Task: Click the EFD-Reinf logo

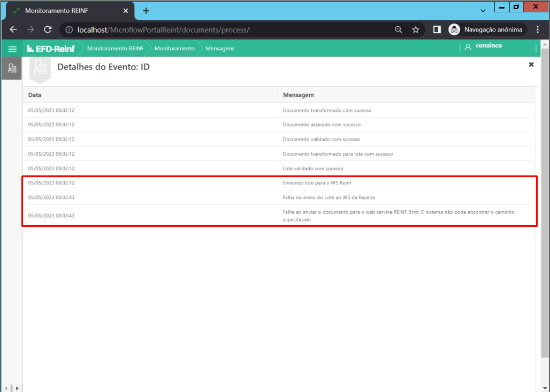Action: pyautogui.click(x=51, y=49)
